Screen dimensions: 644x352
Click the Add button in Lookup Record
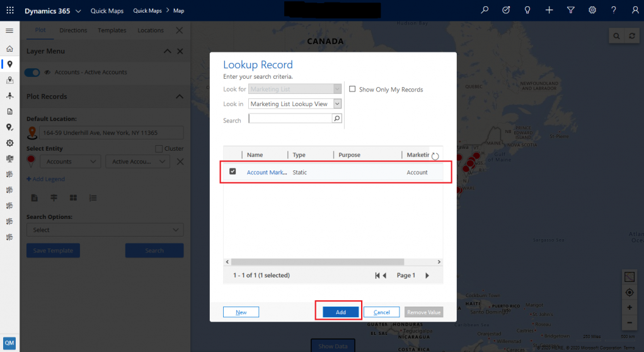(340, 312)
